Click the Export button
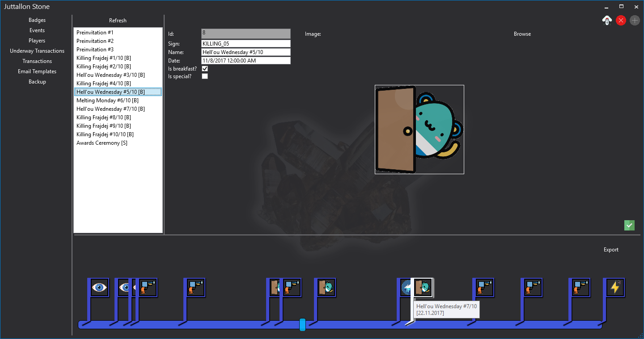This screenshot has width=644, height=339. click(610, 250)
